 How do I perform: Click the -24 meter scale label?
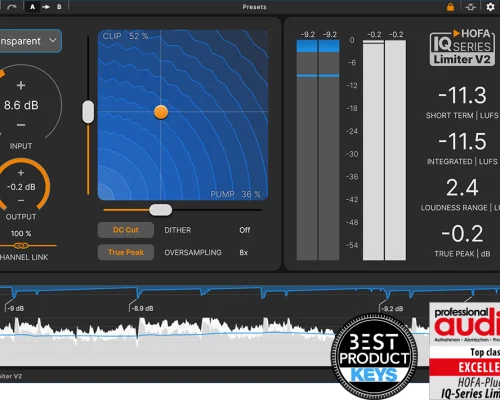pos(352,131)
